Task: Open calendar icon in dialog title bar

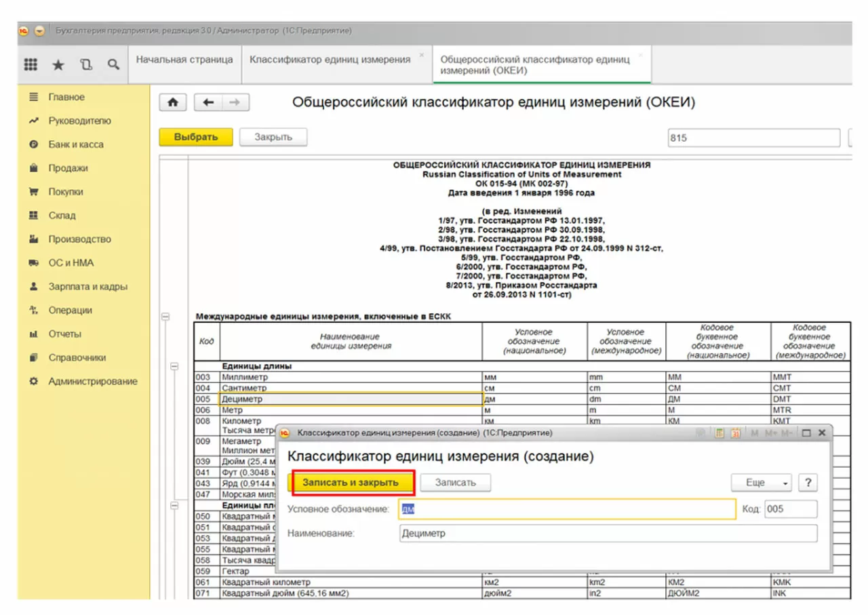Action: pyautogui.click(x=735, y=433)
